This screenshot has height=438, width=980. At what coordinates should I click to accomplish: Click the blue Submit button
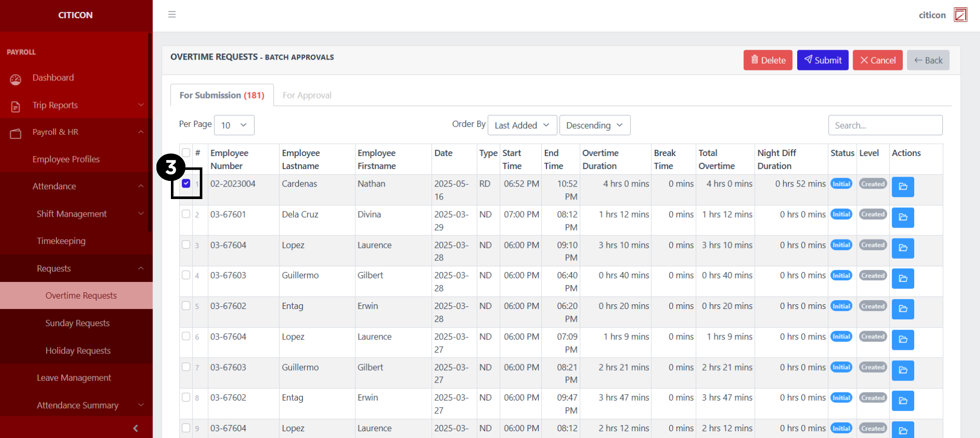pyautogui.click(x=822, y=60)
